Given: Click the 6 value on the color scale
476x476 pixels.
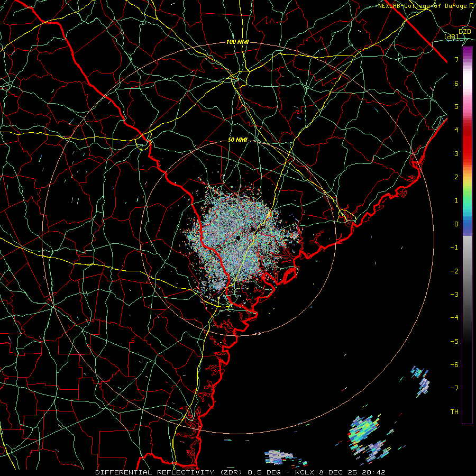Looking at the screenshot, I should pos(456,83).
